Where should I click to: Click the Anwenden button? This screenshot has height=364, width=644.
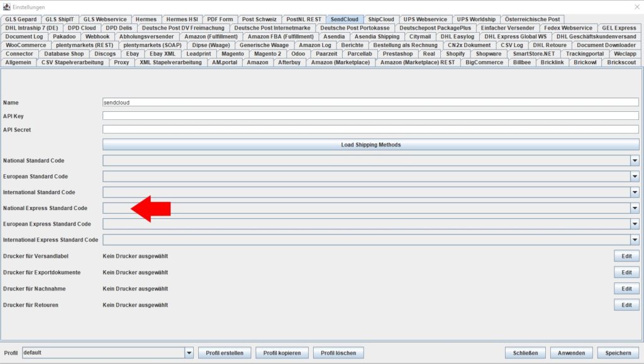(x=571, y=353)
